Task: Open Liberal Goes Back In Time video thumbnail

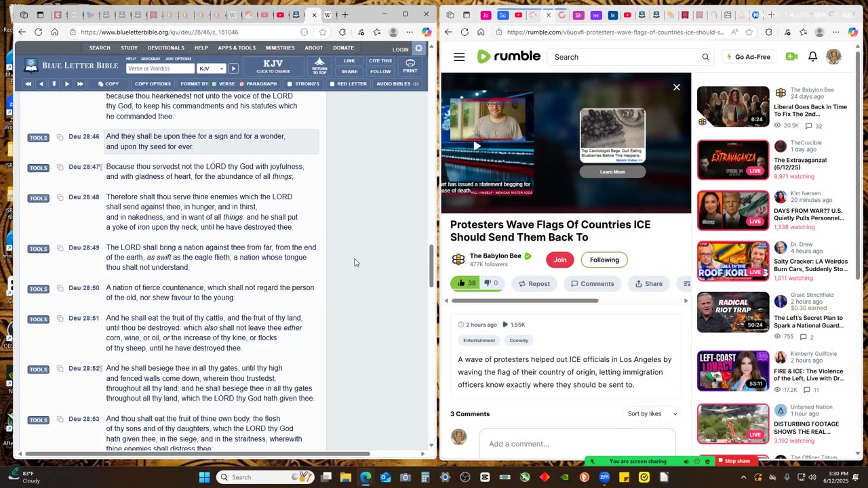Action: (x=733, y=106)
